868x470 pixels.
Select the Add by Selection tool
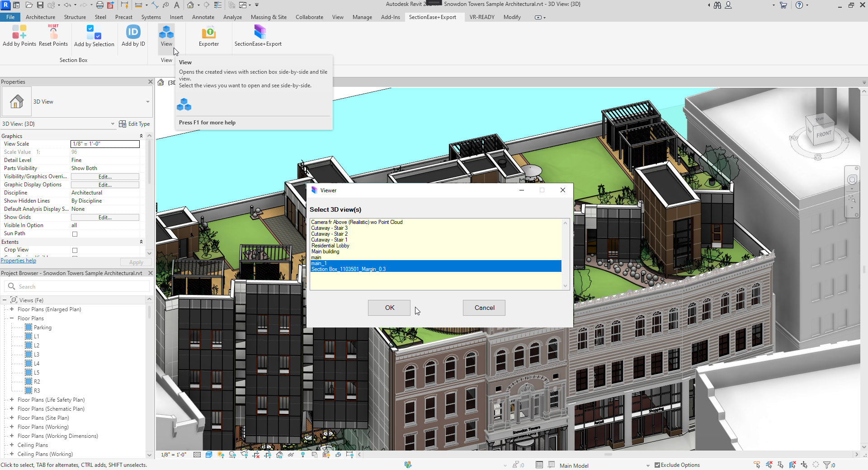(94, 35)
